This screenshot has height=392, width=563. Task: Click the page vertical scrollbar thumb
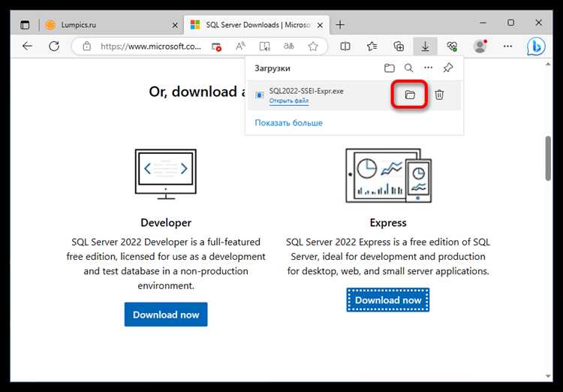tap(548, 158)
